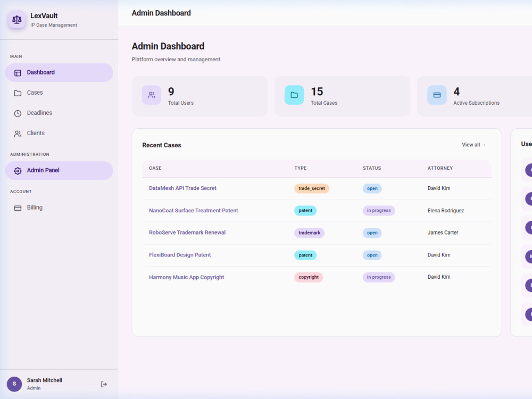Click View all link in Recent Cases

[x=473, y=145]
